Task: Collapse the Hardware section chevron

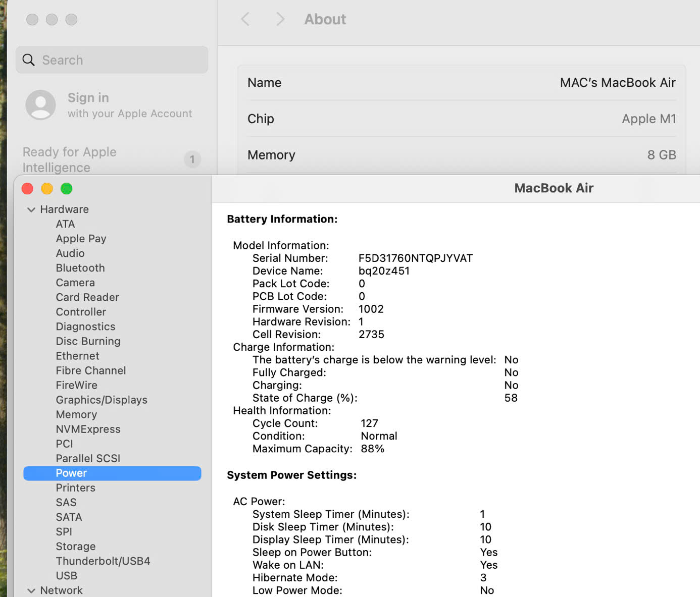Action: pos(31,209)
